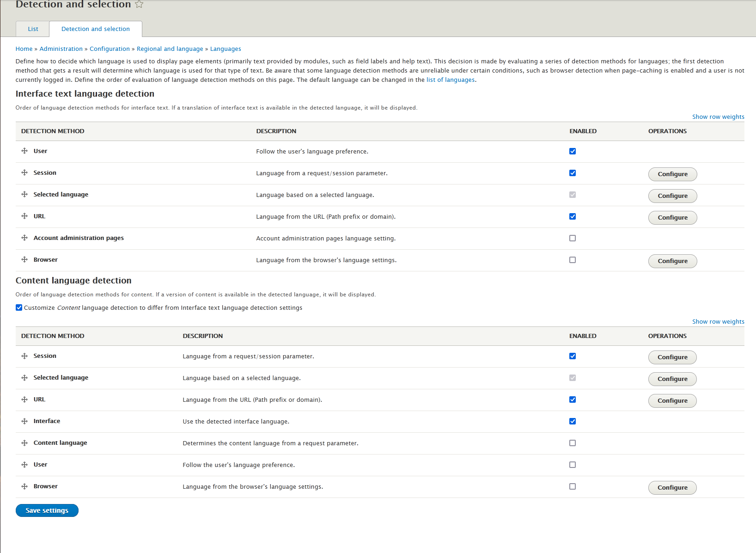Click drag handle for Content language row
The image size is (756, 553).
(x=24, y=443)
